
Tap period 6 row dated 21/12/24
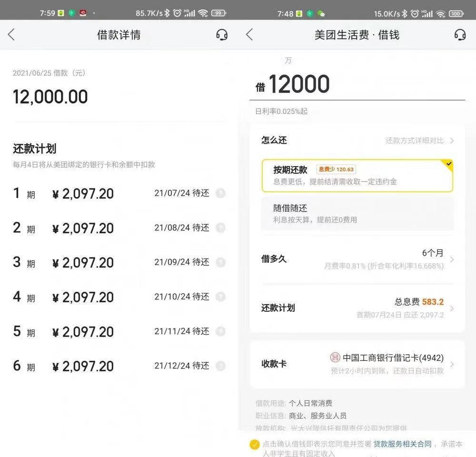[119, 366]
